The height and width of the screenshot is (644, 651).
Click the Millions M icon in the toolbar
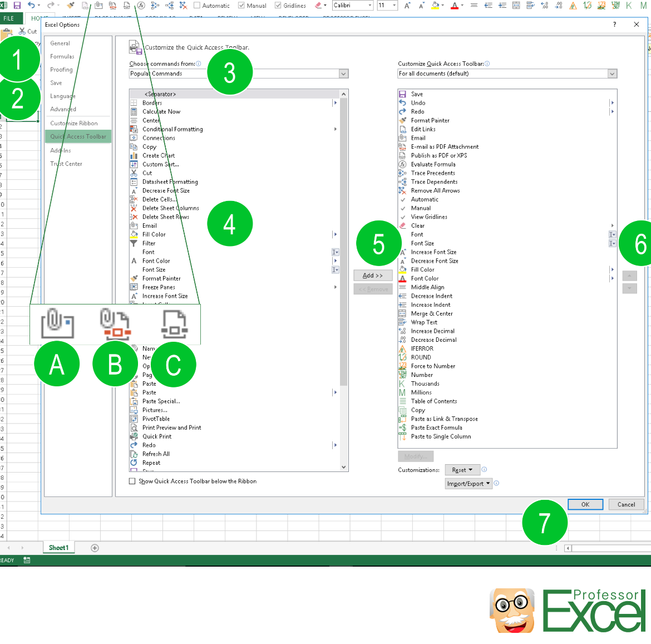643,6
